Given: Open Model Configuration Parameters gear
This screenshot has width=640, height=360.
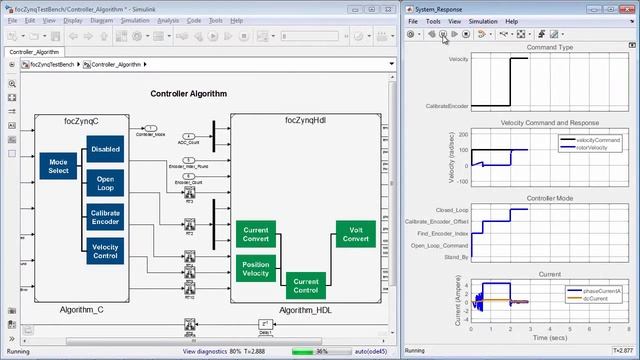Looking at the screenshot, I should [x=137, y=36].
